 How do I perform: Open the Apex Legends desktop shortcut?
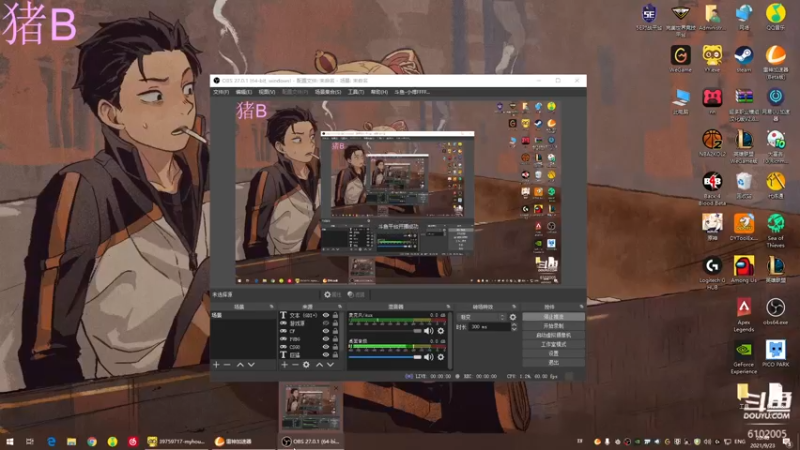click(x=743, y=315)
